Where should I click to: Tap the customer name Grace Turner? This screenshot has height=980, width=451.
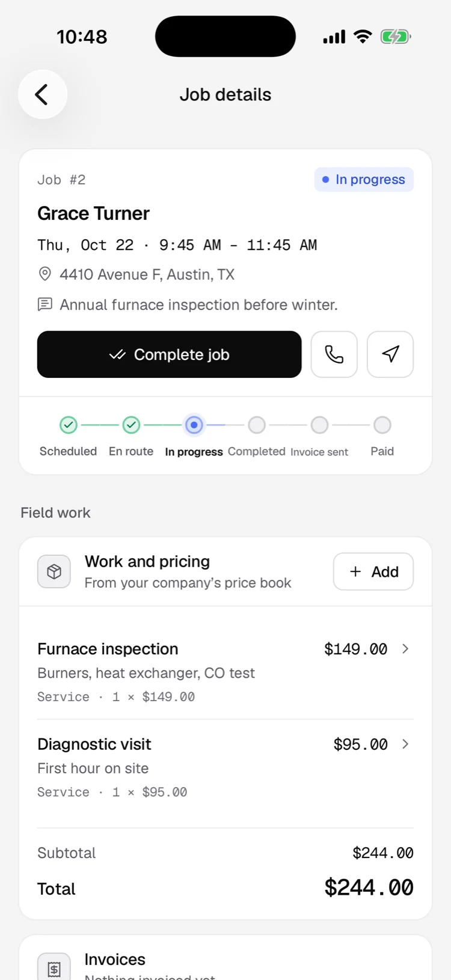[93, 213]
